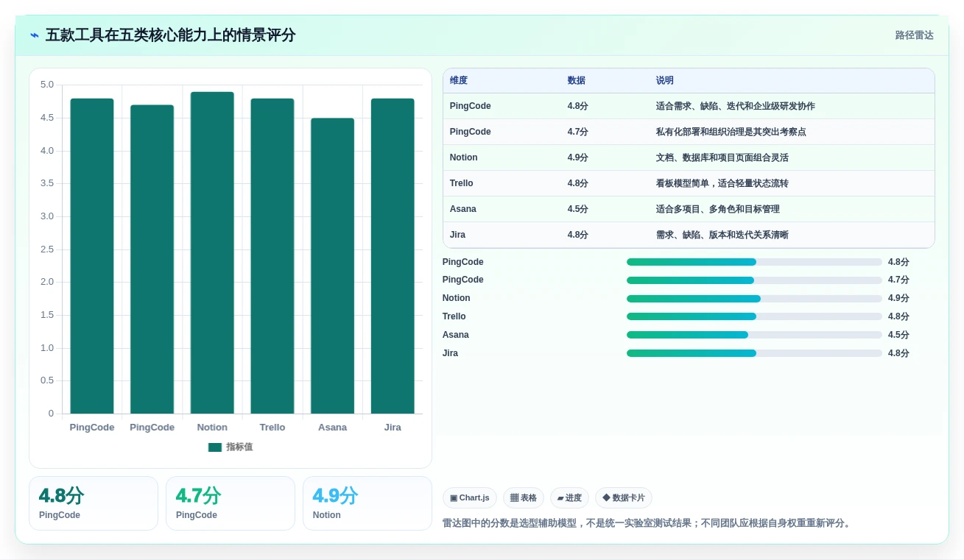Click the lightning icon beside the title
Viewport: 964px width, 560px height.
pyautogui.click(x=35, y=35)
